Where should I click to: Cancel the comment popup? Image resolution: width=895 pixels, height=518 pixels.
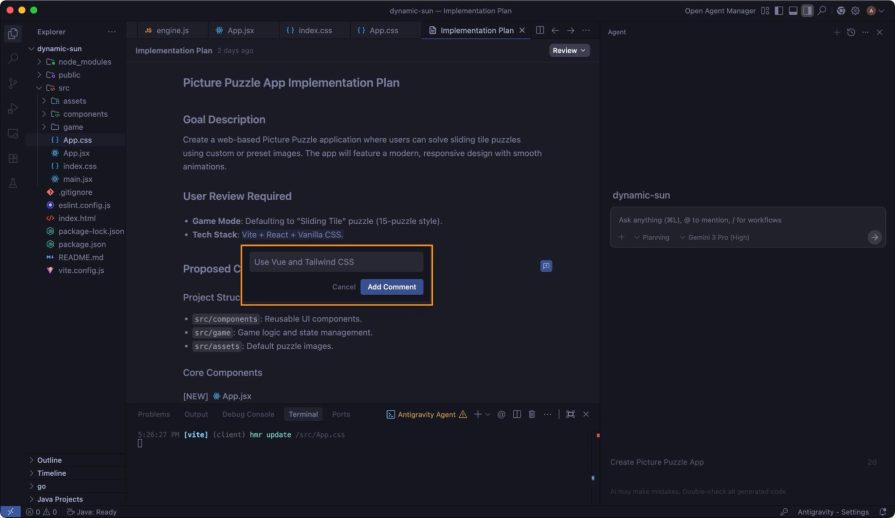coord(344,287)
